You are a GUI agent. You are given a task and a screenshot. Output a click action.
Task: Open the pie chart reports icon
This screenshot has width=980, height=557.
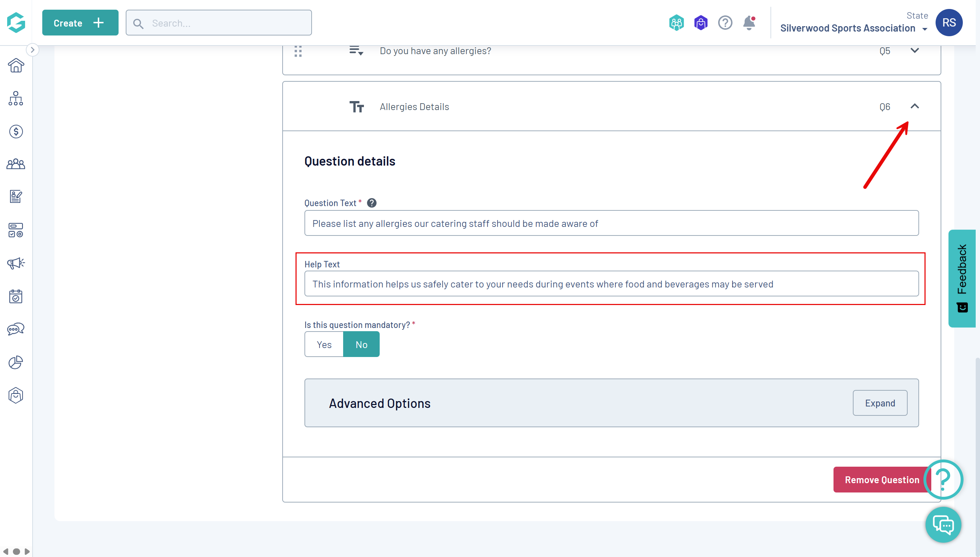(16, 362)
